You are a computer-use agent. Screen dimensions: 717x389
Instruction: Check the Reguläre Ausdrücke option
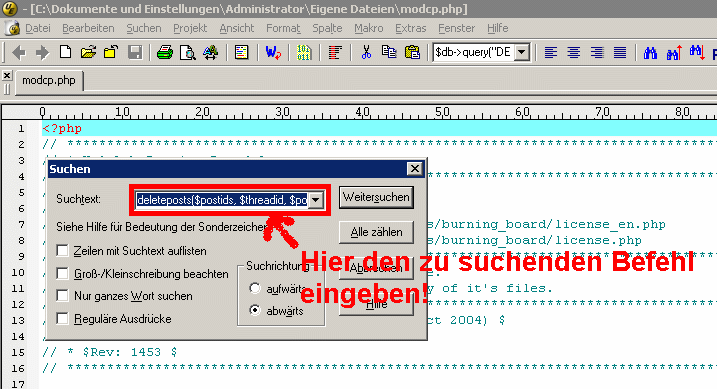point(63,318)
